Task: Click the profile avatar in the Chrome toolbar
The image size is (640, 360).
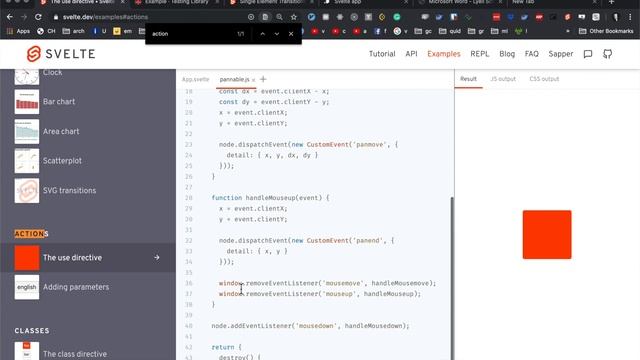Action: (x=616, y=17)
